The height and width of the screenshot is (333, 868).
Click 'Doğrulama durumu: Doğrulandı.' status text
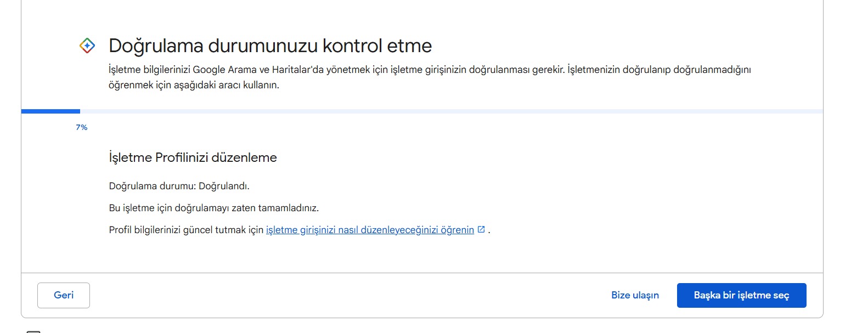[x=179, y=186]
